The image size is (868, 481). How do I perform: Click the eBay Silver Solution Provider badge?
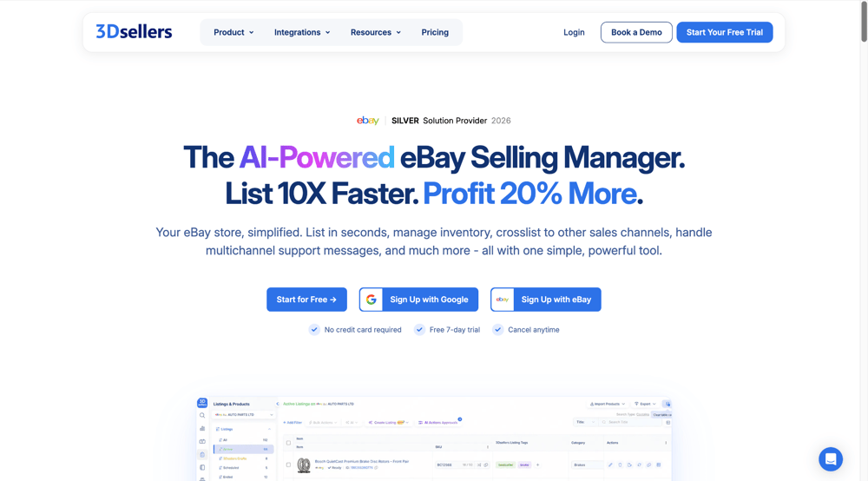[x=434, y=121]
